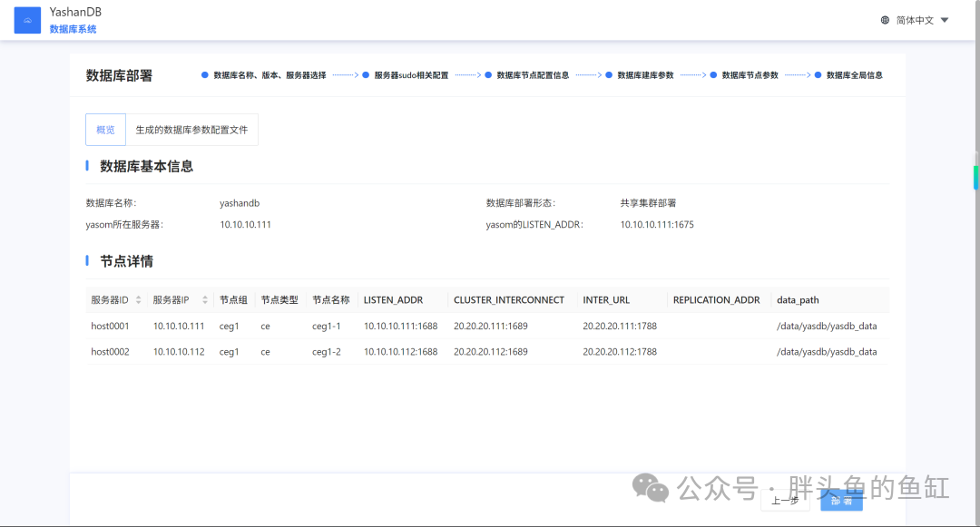Sort table by 服务器ID column arrows
This screenshot has height=527, width=980.
point(139,299)
